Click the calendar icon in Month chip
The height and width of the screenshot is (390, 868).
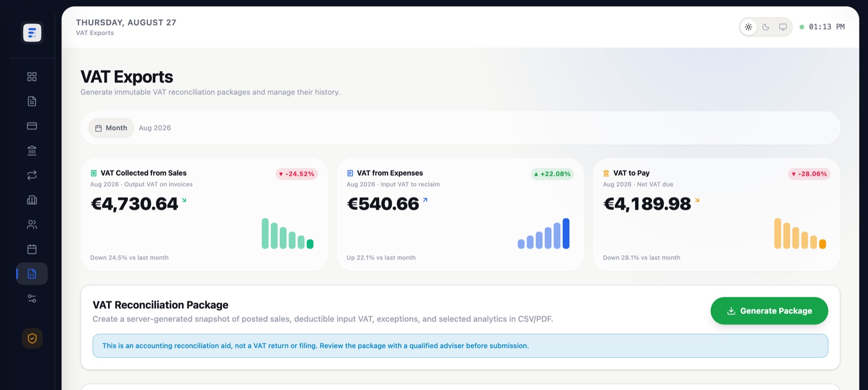pos(98,128)
